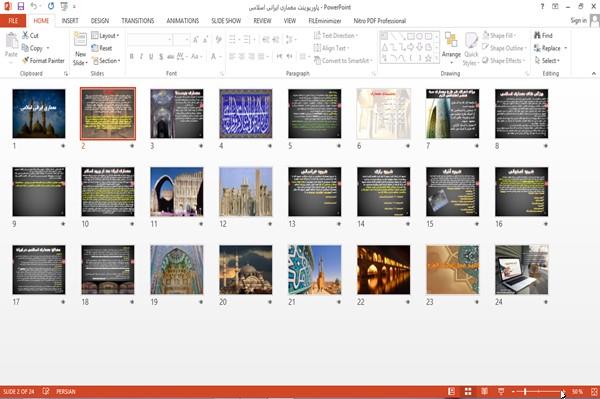The height and width of the screenshot is (399, 600).
Task: Click the zoom slider in status bar
Action: [539, 391]
